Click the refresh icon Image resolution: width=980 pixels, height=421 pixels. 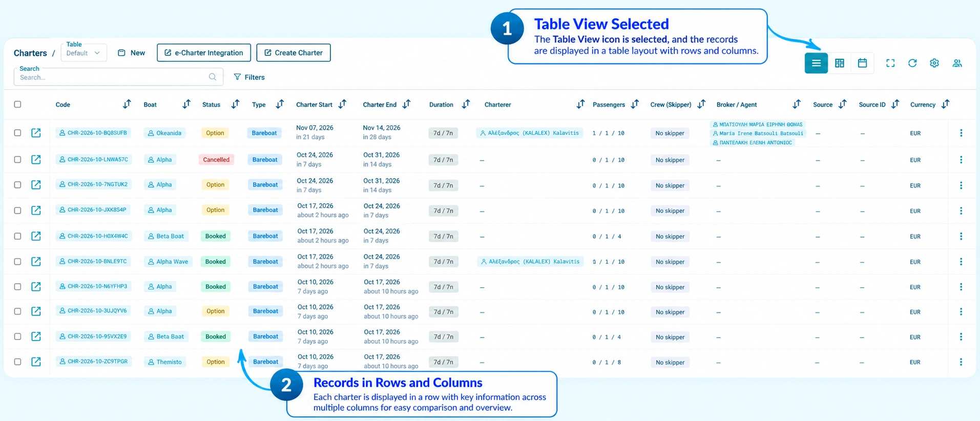912,63
